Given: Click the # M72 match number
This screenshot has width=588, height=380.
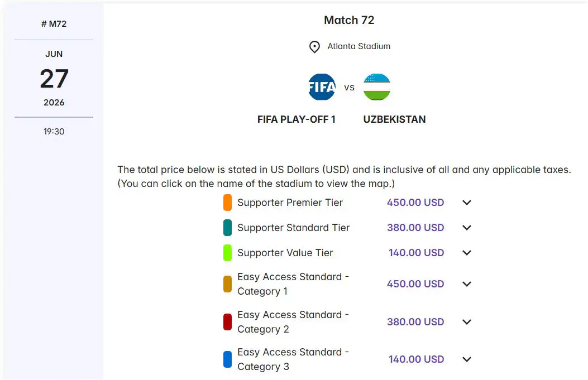Looking at the screenshot, I should pos(54,24).
